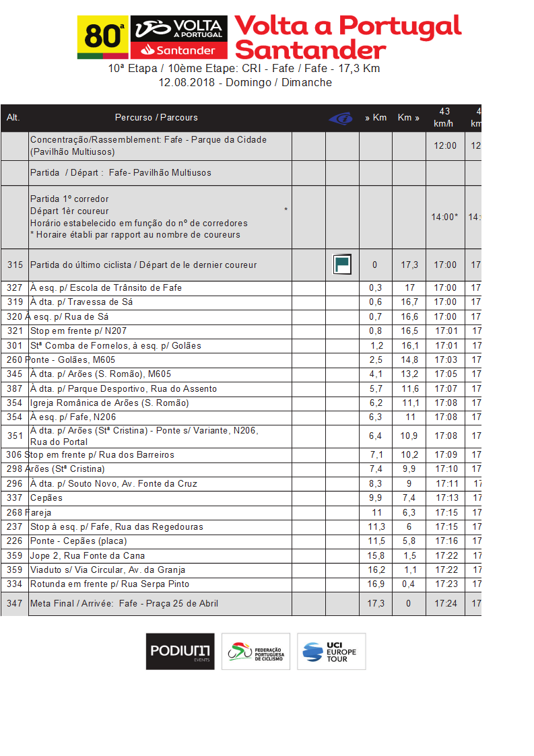Click the 80ª anniversary yellow logo
The width and height of the screenshot is (534, 756).
tap(103, 37)
